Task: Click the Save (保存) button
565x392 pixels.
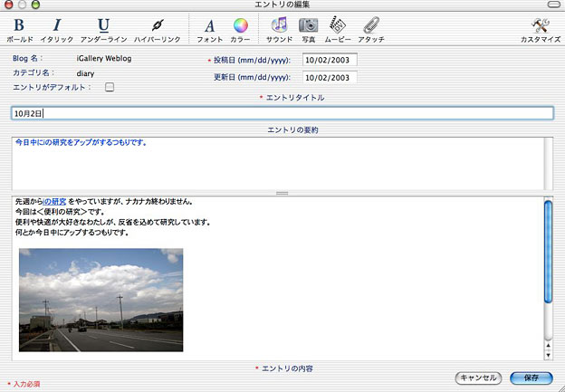Action: [531, 378]
